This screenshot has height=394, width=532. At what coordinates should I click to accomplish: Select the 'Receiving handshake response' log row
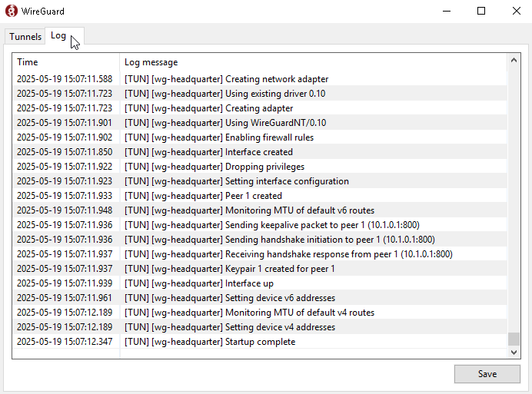(x=260, y=254)
